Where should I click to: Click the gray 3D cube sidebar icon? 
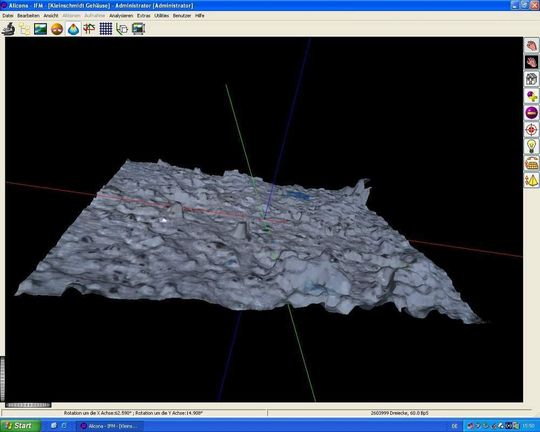(x=531, y=79)
